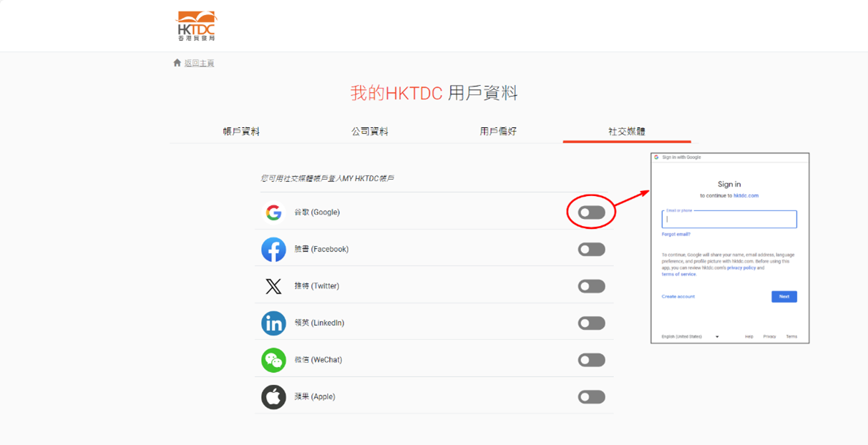Click the Forgot email? link
Viewport: 868px width, 445px height.
[676, 234]
